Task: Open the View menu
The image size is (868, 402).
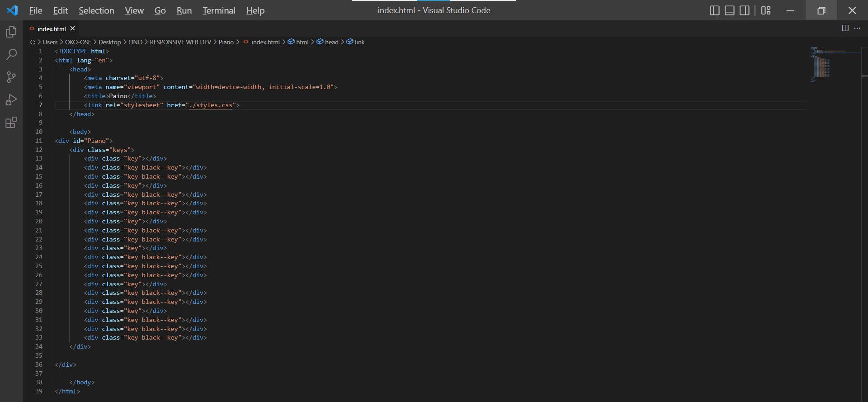Action: (134, 10)
